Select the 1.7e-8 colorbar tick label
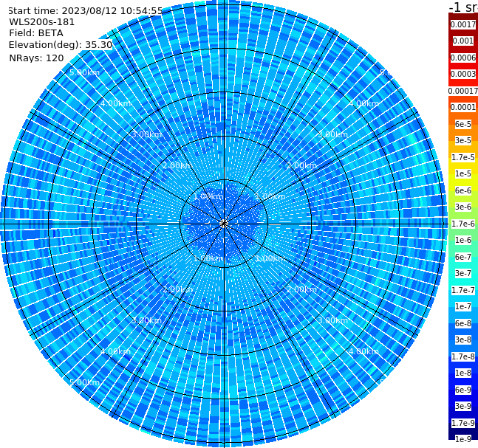The height and width of the screenshot is (448, 478). coord(463,356)
